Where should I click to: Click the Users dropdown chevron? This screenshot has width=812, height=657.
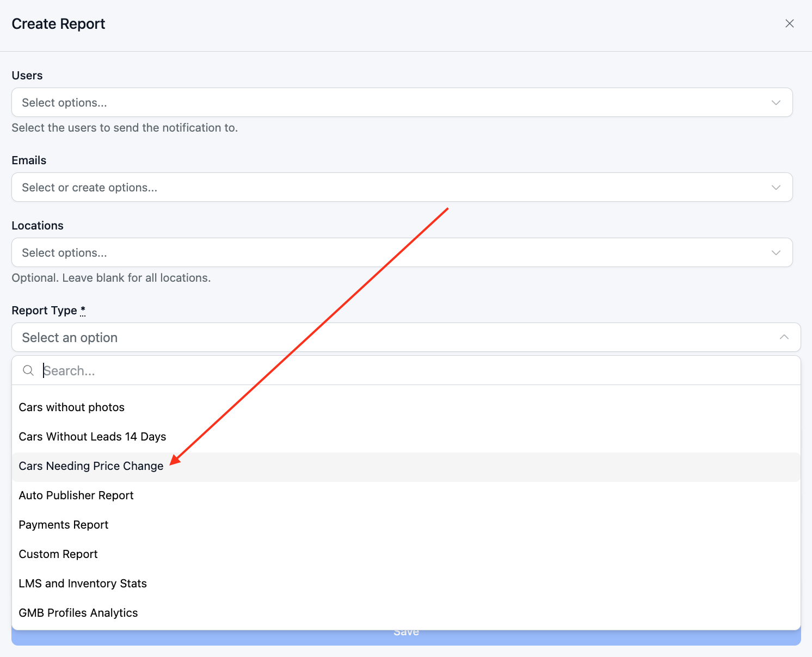(776, 103)
